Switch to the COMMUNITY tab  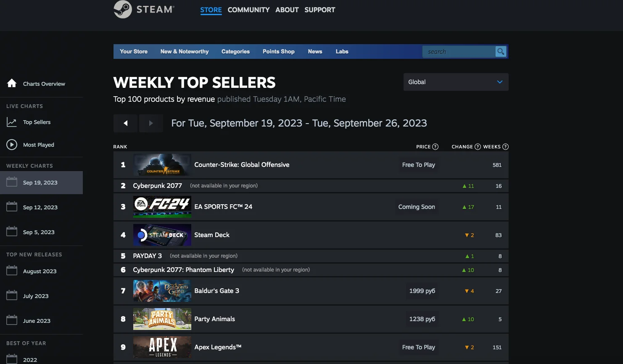pyautogui.click(x=248, y=10)
